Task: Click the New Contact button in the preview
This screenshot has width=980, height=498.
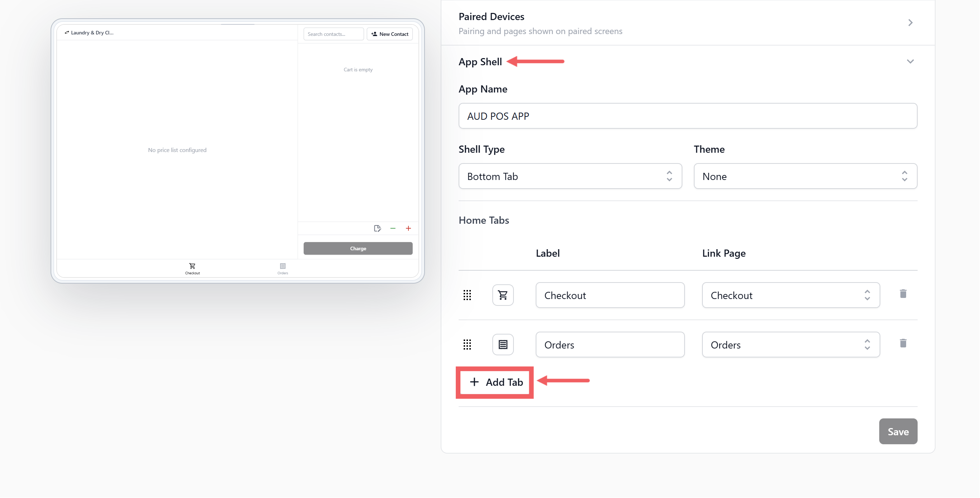Action: pyautogui.click(x=389, y=34)
